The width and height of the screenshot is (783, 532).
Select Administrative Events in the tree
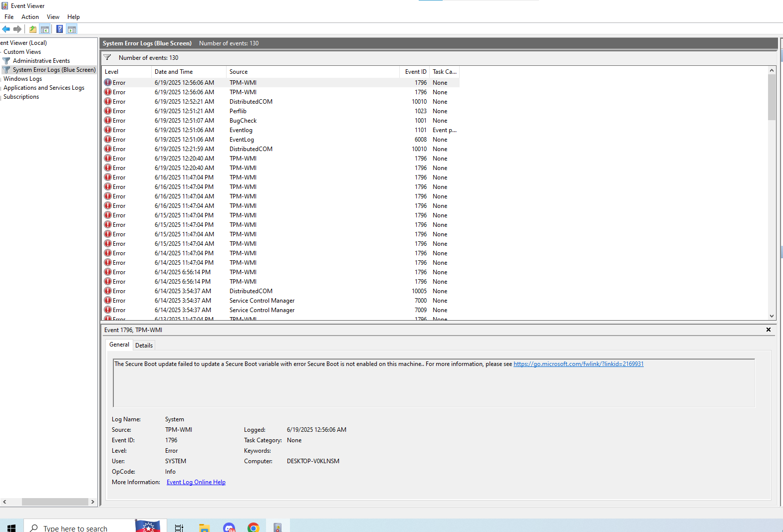coord(41,61)
